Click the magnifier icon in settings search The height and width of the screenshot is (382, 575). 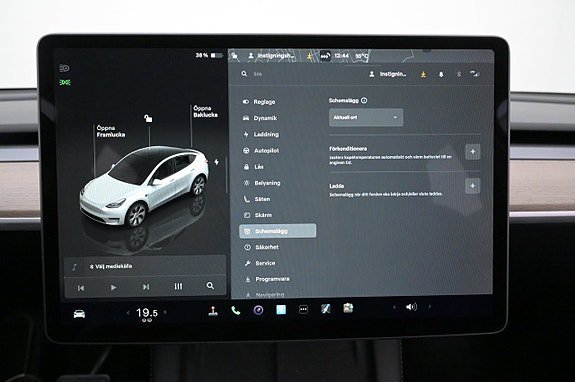click(244, 74)
